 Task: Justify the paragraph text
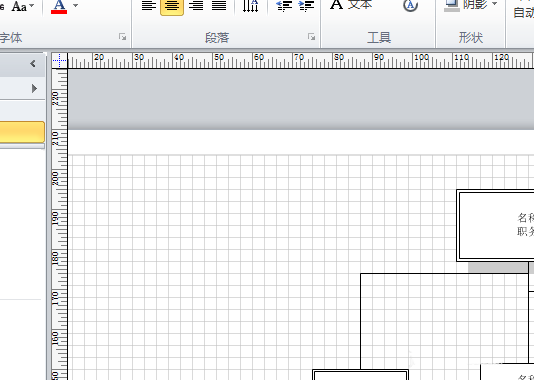[219, 6]
